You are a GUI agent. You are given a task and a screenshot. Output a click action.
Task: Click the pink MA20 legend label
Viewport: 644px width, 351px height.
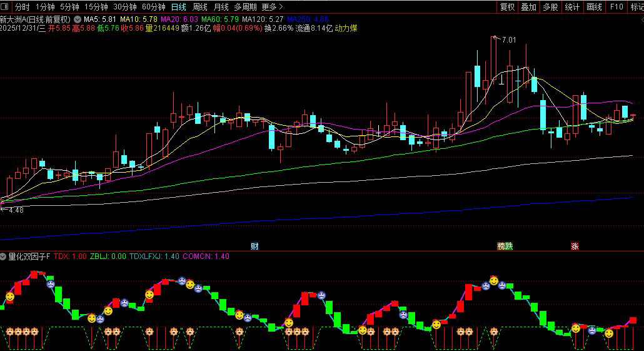[178, 19]
